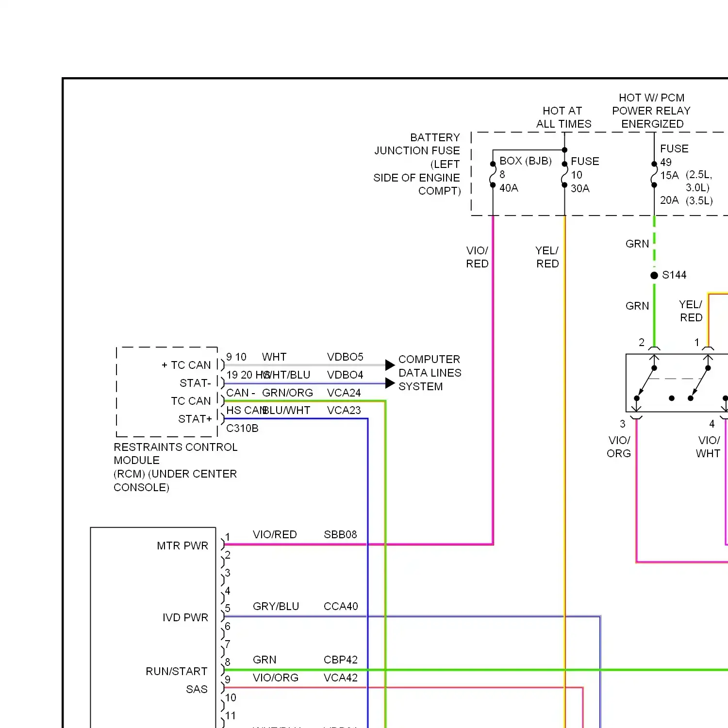Select circuit code VDBO4
The width and height of the screenshot is (728, 728).
click(x=345, y=375)
